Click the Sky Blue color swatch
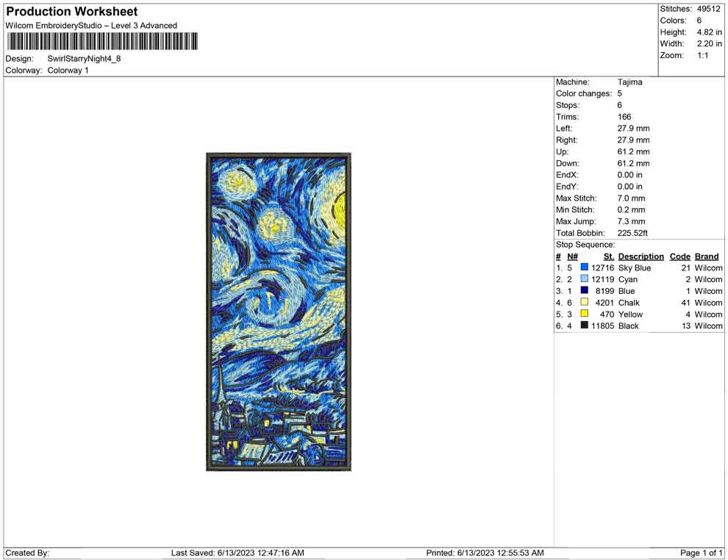The width and height of the screenshot is (728, 560). click(x=585, y=268)
